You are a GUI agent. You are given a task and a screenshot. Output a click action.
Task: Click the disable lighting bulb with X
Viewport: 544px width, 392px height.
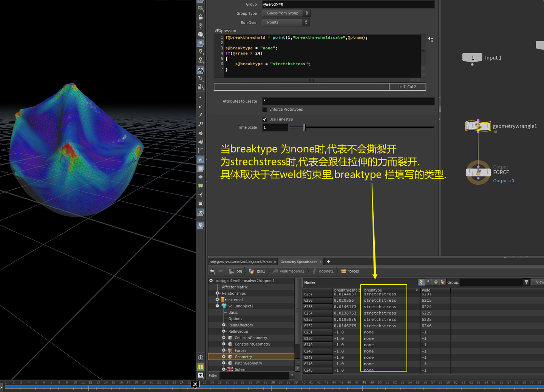tap(201, 26)
